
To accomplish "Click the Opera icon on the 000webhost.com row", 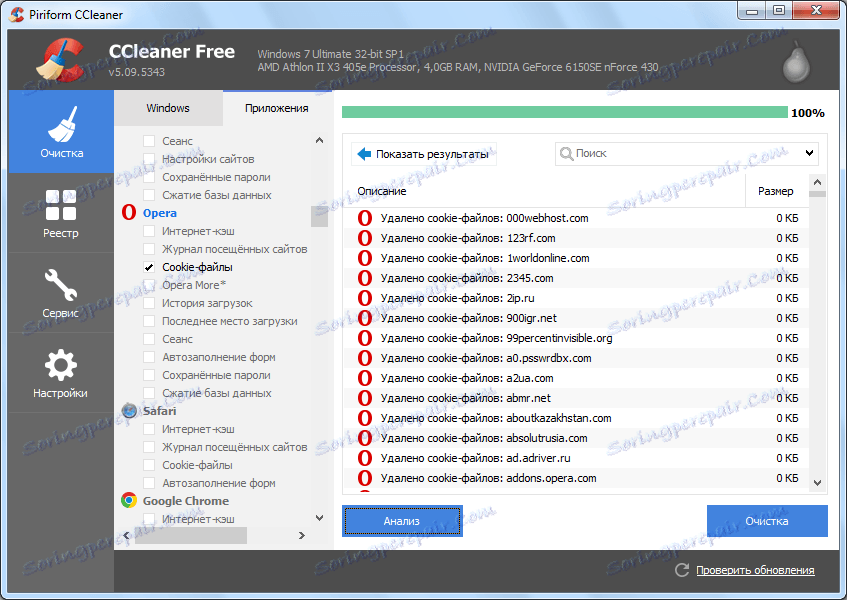I will click(365, 218).
